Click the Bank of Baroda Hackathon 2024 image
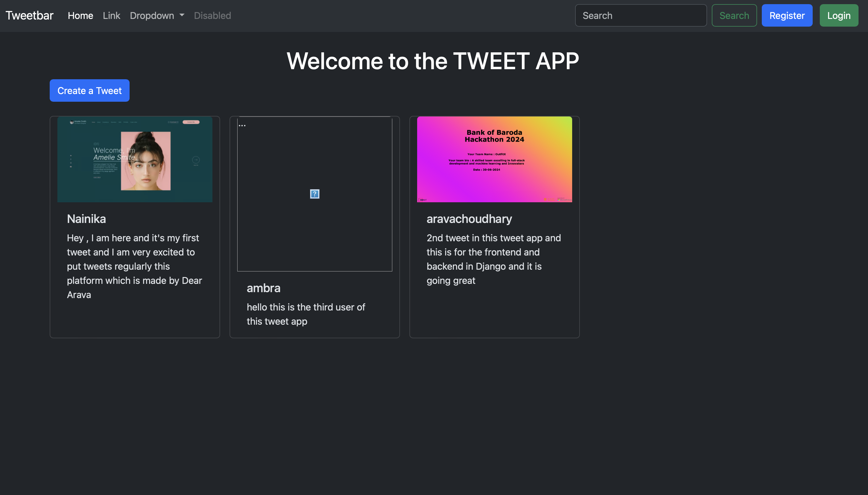This screenshot has height=495, width=868. [494, 159]
